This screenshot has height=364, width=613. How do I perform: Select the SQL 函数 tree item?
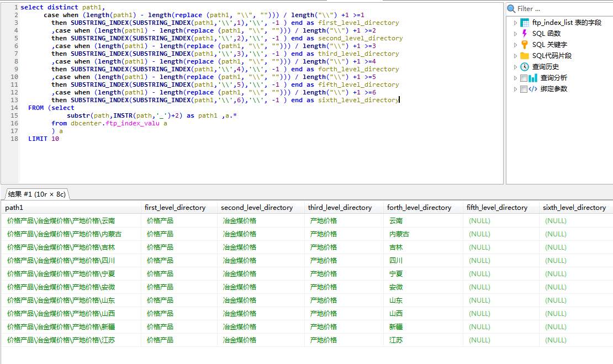(546, 34)
